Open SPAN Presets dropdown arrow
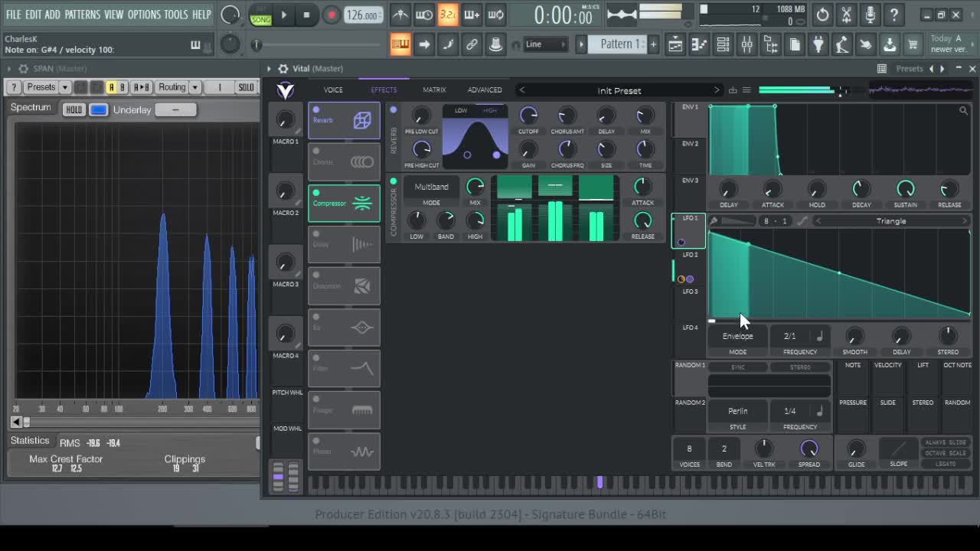Screen dimensions: 980x551 (x=64, y=87)
